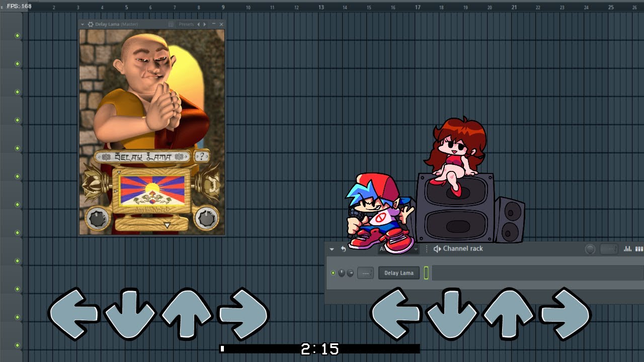Click the speaker icon next to Channel rack title
This screenshot has height=362, width=644.
tap(437, 248)
